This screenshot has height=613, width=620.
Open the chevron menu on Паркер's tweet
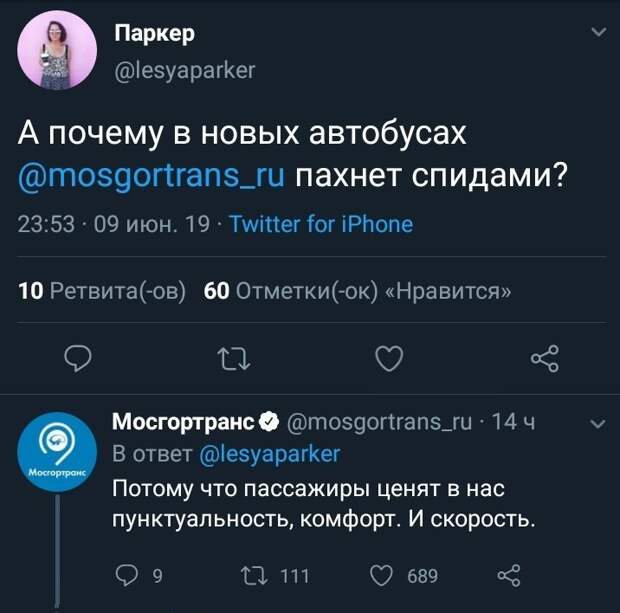pos(599,34)
